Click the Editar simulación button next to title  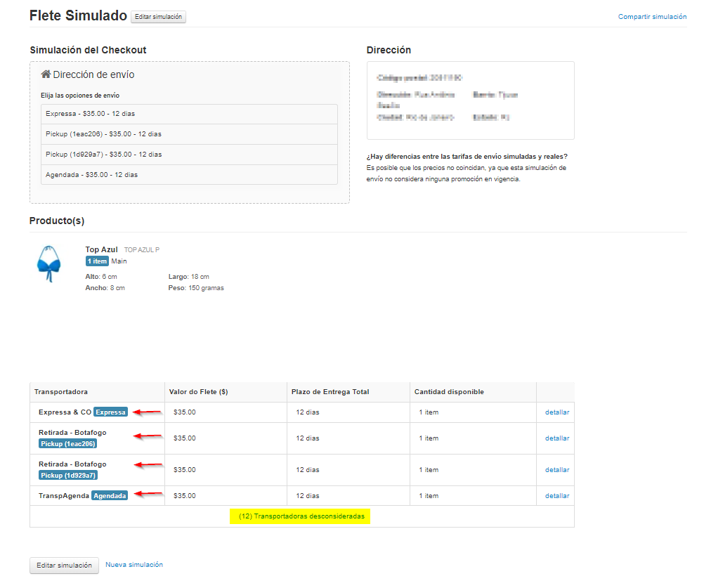(158, 17)
